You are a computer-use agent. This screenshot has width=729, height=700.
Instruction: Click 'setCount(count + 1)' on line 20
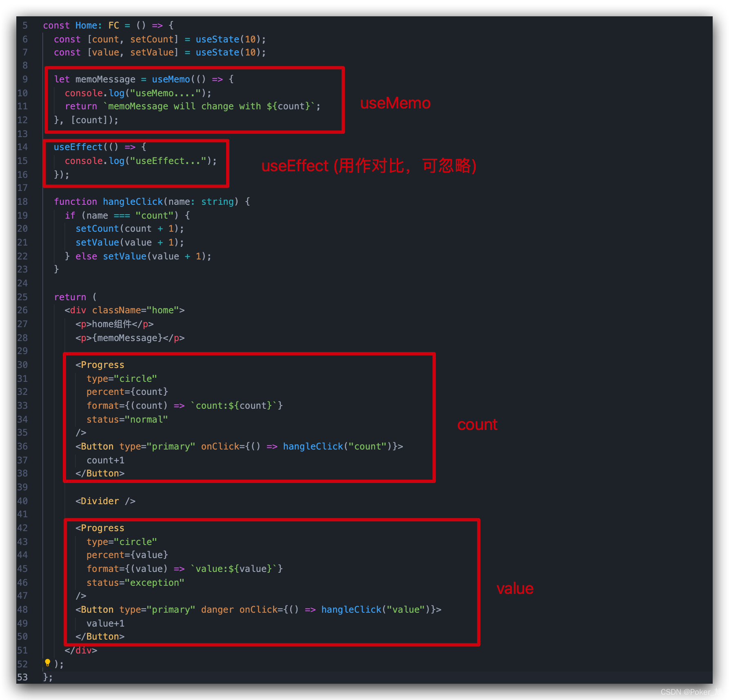(130, 228)
